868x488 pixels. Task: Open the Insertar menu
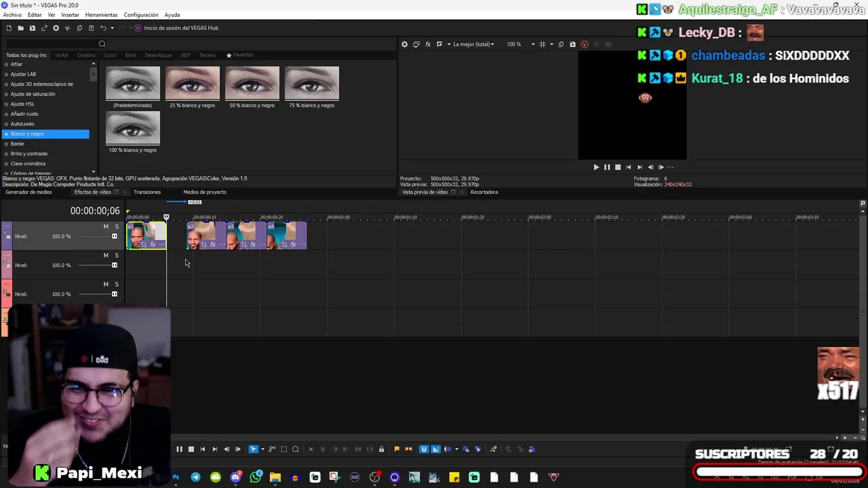pyautogui.click(x=70, y=15)
